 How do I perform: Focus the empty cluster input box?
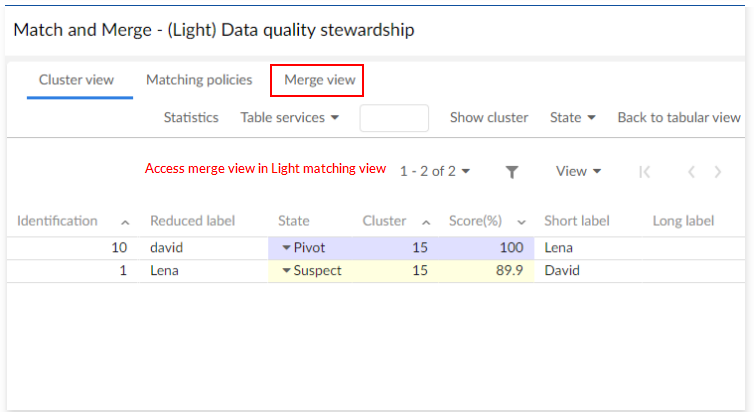(x=394, y=118)
